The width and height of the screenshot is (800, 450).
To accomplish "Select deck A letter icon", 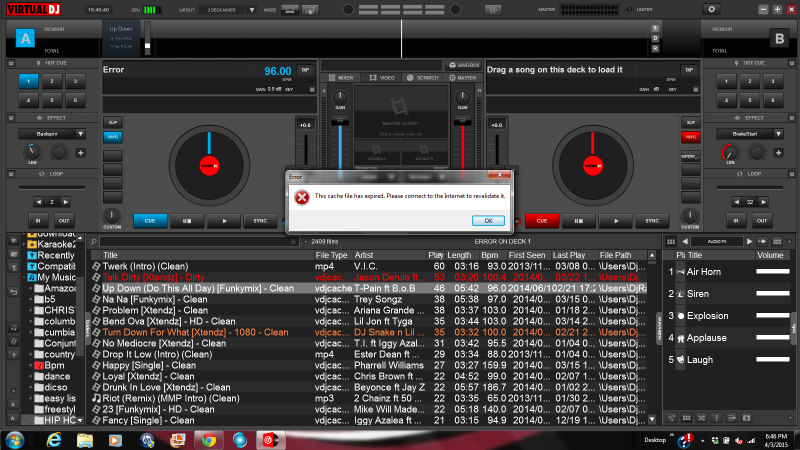I will pos(24,38).
